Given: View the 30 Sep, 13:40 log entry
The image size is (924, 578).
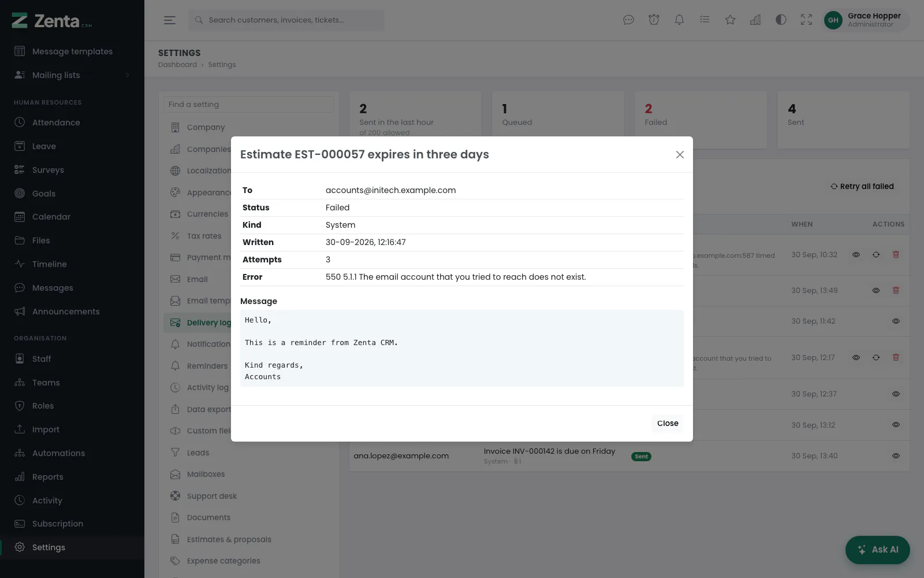Looking at the screenshot, I should pyautogui.click(x=896, y=456).
